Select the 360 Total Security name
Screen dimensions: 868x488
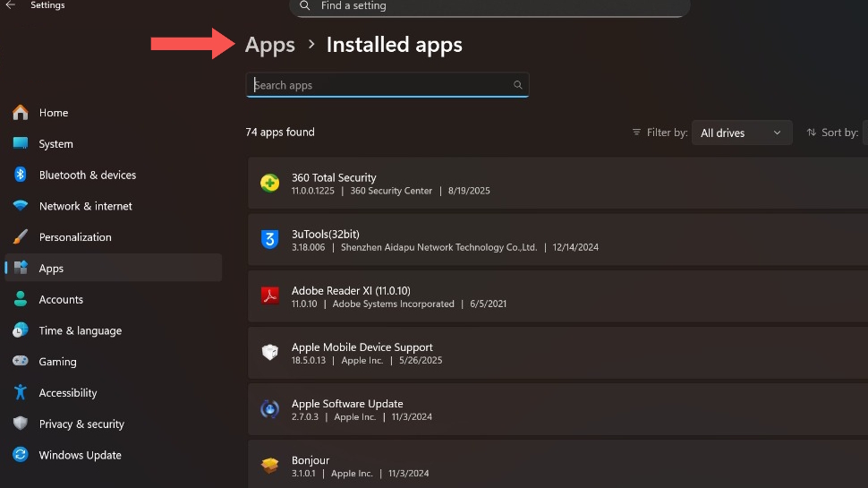pyautogui.click(x=334, y=177)
